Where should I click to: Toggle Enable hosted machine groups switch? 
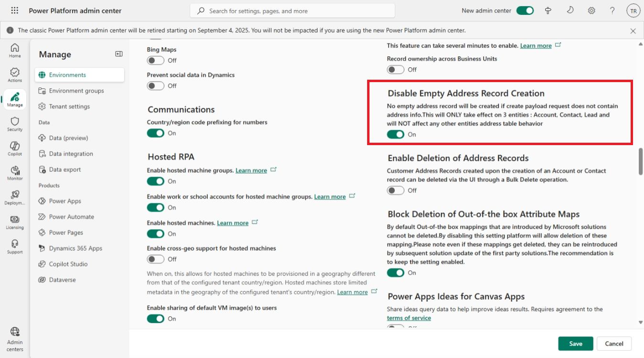[x=156, y=181]
